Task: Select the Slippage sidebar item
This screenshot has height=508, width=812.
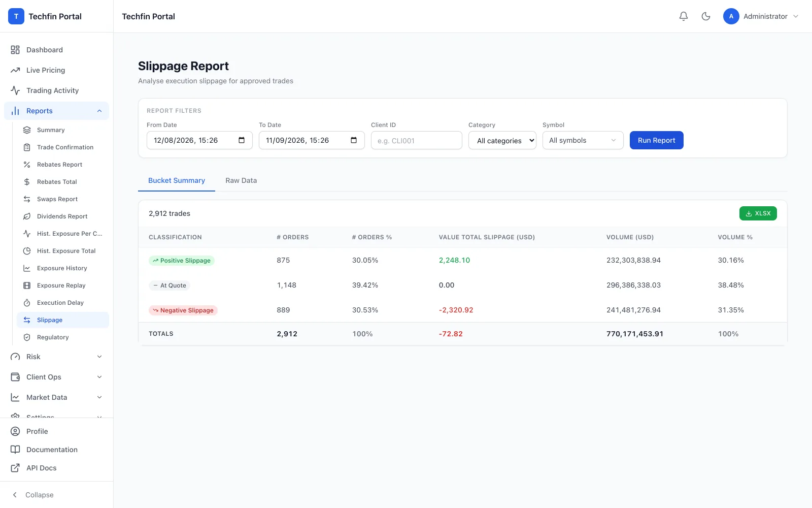Action: 63,320
